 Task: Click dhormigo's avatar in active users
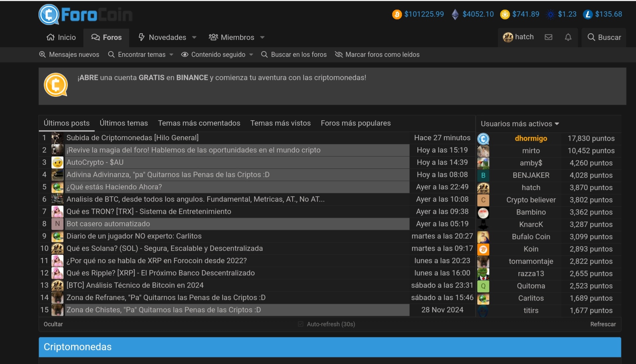pyautogui.click(x=483, y=138)
